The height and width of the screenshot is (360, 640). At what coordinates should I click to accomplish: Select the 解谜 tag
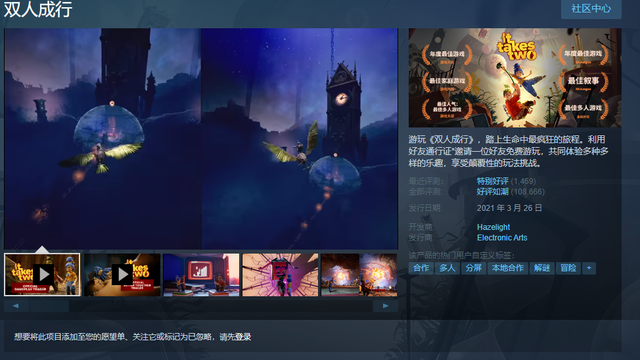(542, 268)
